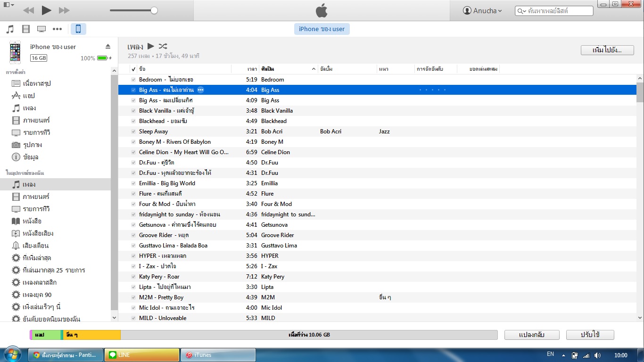Open the Music library icon
Image resolution: width=644 pixels, height=362 pixels.
point(10,29)
